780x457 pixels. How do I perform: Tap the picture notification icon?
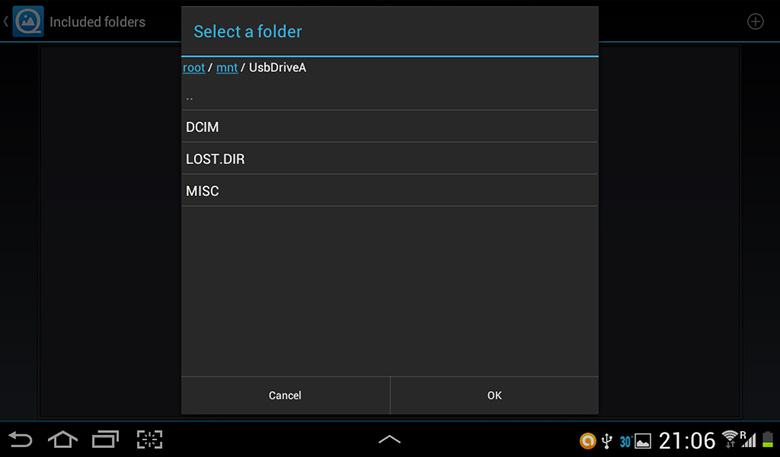pos(643,441)
